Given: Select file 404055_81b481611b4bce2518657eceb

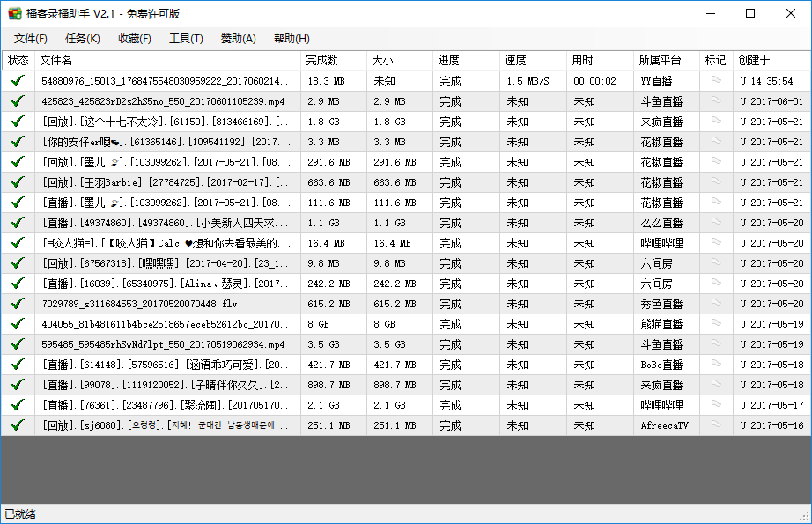Looking at the screenshot, I should click(166, 324).
